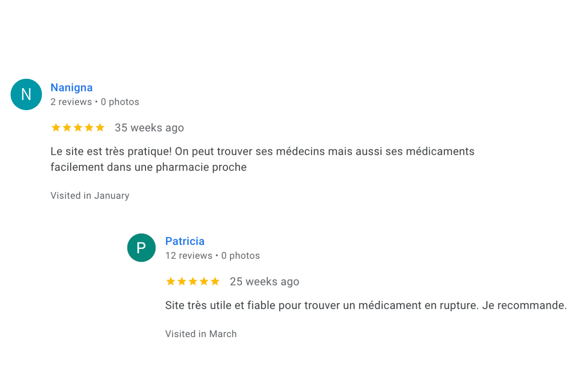This screenshot has height=392, width=588.
Task: Click Patricia's review text about médicament en rupture
Action: point(366,305)
